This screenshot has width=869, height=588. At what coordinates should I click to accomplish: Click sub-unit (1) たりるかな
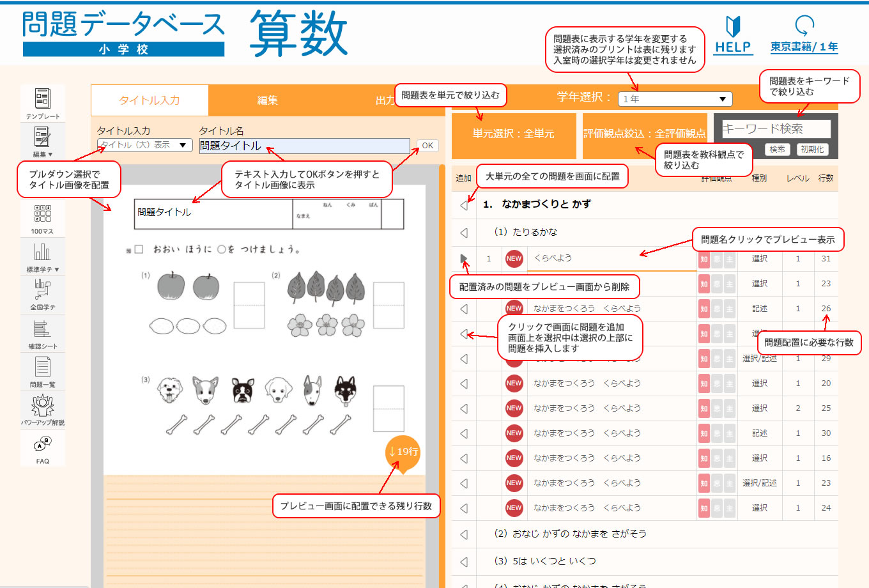coord(526,232)
